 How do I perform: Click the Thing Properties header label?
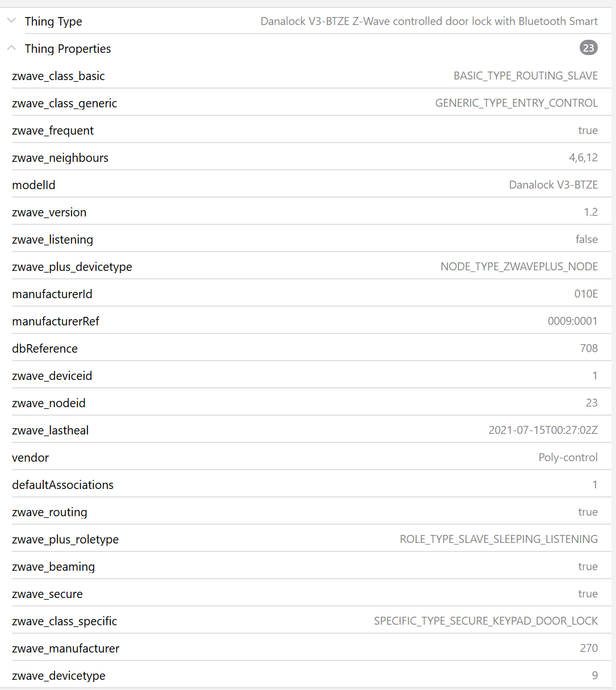68,49
